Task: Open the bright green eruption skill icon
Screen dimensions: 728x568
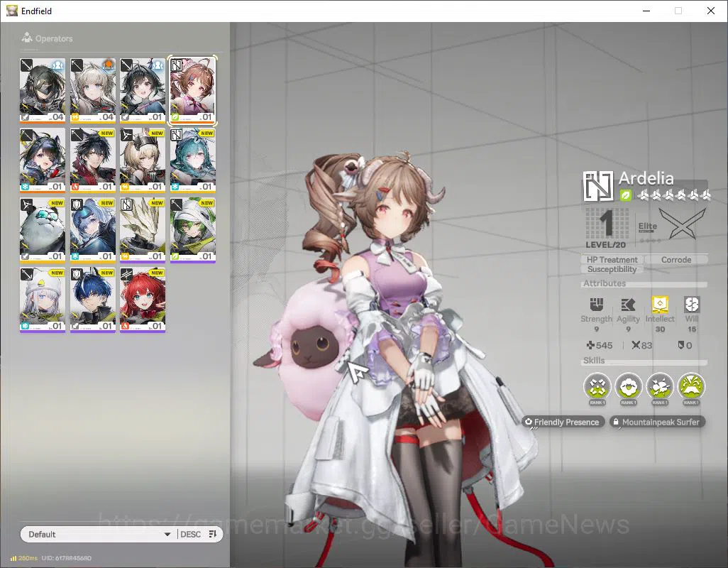Action: (691, 386)
